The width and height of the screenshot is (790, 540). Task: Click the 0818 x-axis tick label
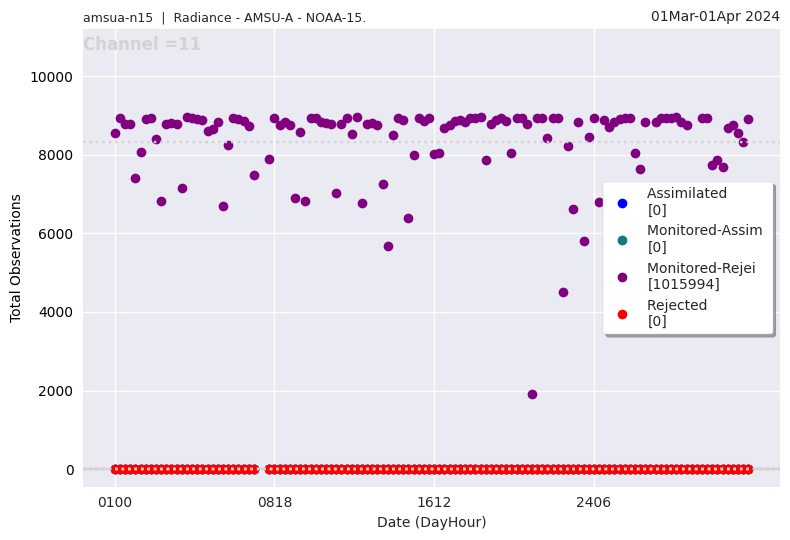(x=274, y=502)
